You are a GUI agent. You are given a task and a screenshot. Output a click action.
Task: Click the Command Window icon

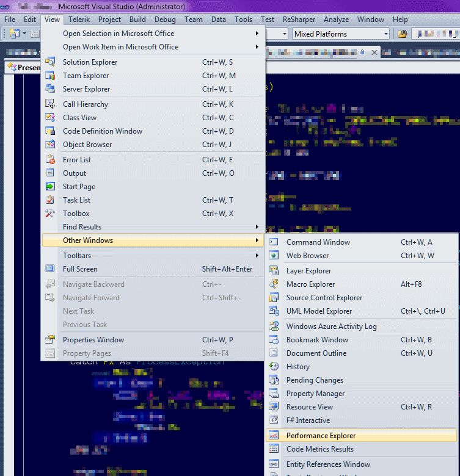(x=274, y=242)
